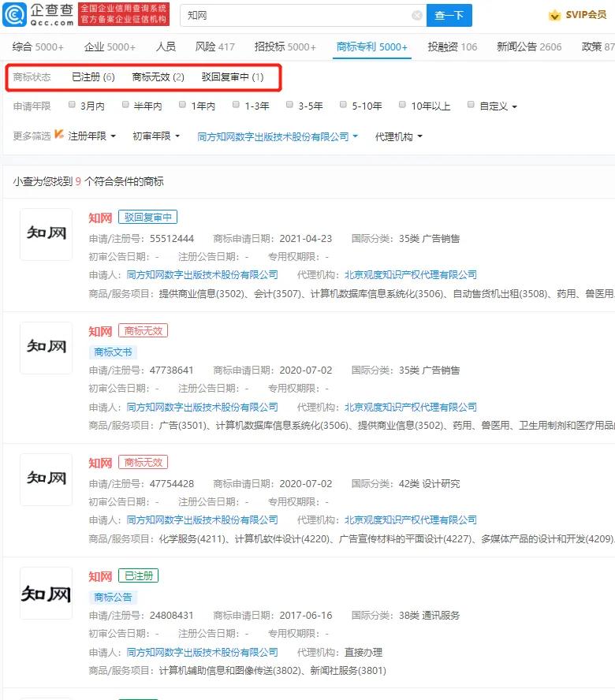Image resolution: width=615 pixels, height=700 pixels.
Task: Filter by 驳回复审中 (1) status
Action: (x=233, y=77)
